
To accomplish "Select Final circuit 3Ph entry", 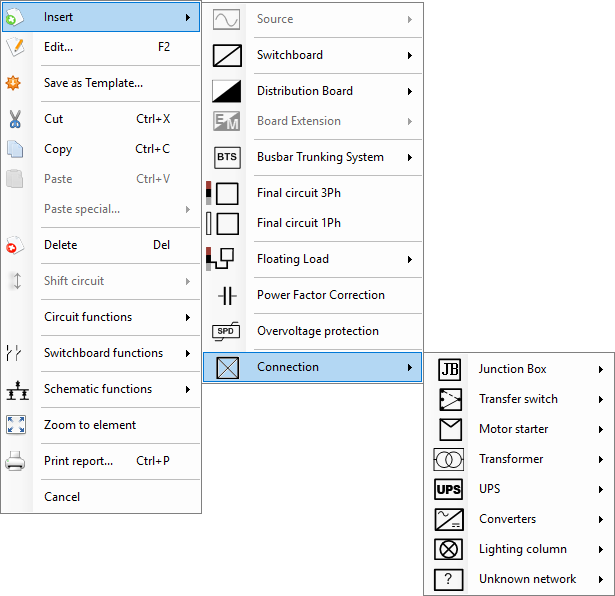I will [313, 193].
